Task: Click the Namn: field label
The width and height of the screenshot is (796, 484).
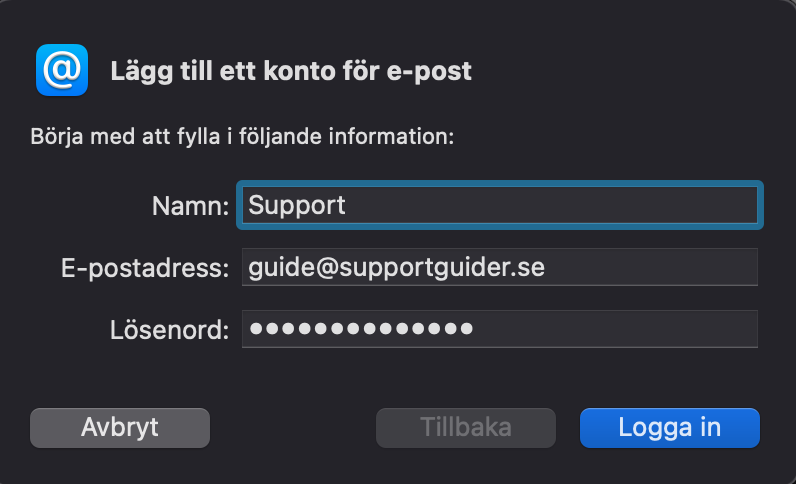Action: pyautogui.click(x=190, y=206)
